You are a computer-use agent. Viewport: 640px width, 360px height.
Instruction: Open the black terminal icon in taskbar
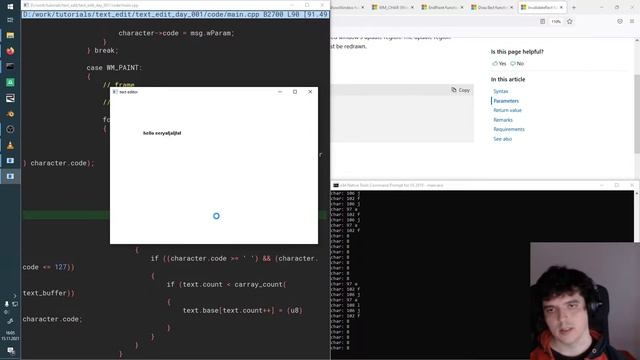pos(10,67)
